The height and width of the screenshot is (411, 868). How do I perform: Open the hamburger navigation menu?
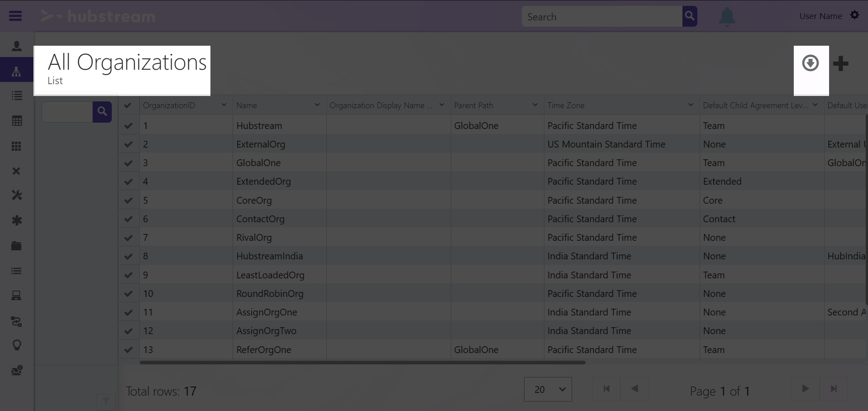[15, 16]
